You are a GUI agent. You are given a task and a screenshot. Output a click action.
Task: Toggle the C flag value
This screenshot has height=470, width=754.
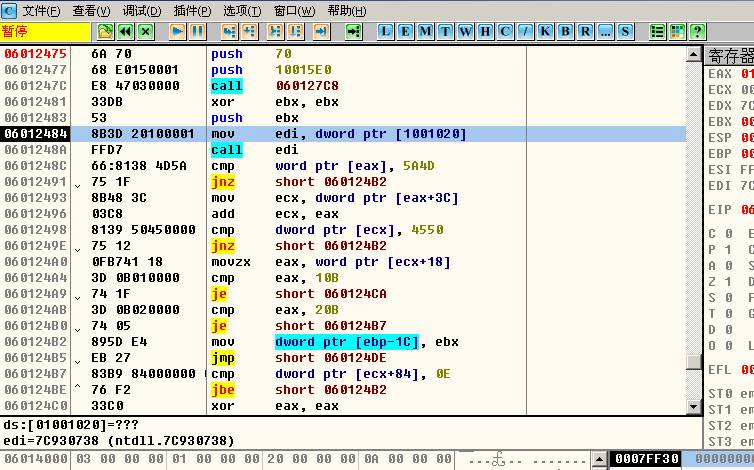(x=729, y=234)
